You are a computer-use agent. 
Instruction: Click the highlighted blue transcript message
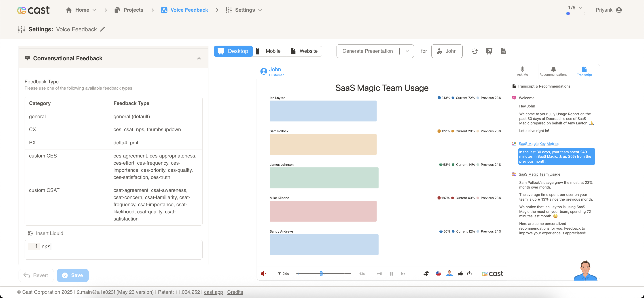coord(556,157)
